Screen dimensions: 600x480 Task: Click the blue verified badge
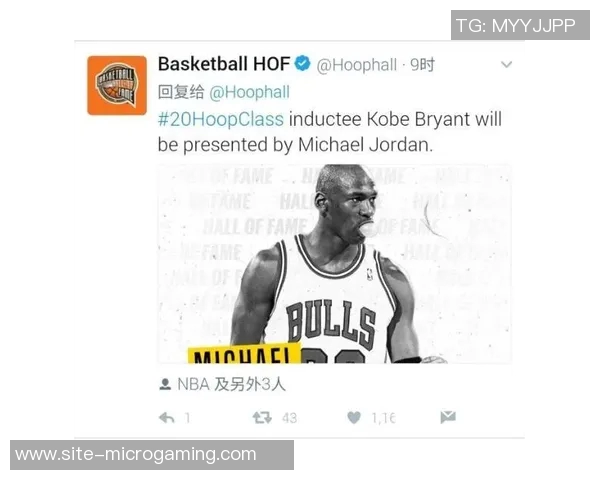[x=303, y=64]
